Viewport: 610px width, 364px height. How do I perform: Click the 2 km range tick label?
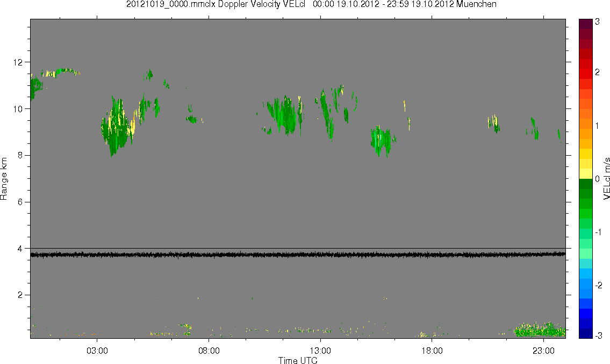point(20,295)
